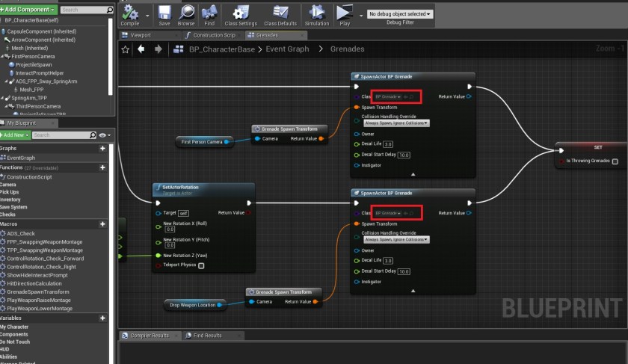Open the debug object selection dropdown
This screenshot has width=628, height=364.
(x=400, y=14)
